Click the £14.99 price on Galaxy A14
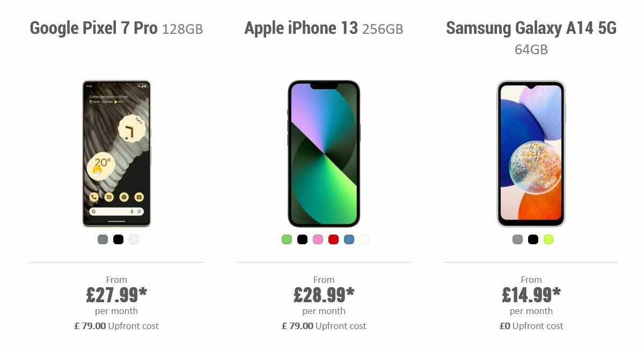 (531, 294)
